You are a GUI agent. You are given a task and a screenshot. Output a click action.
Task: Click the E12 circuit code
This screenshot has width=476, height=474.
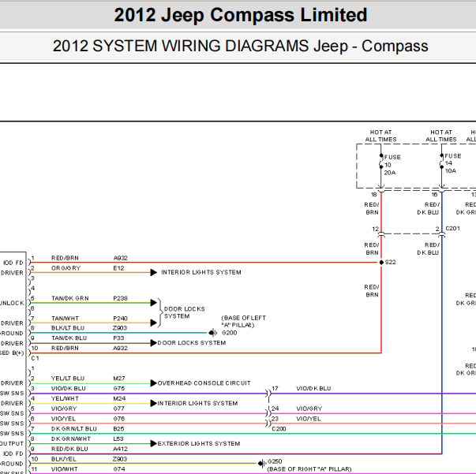tap(118, 268)
